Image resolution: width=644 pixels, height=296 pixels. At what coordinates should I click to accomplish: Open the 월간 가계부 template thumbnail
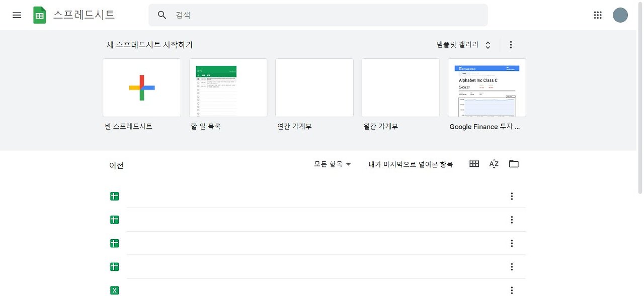[x=400, y=88]
